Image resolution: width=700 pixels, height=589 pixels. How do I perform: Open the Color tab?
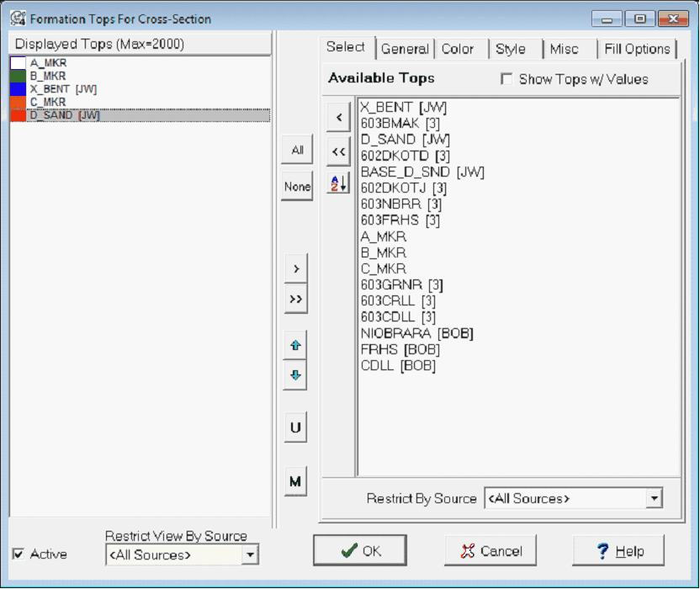(x=459, y=49)
